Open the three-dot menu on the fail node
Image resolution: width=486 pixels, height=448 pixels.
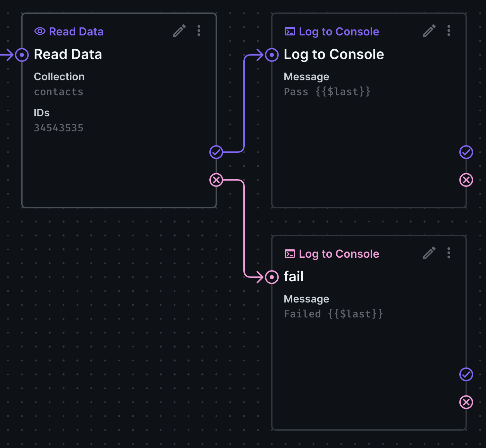449,254
